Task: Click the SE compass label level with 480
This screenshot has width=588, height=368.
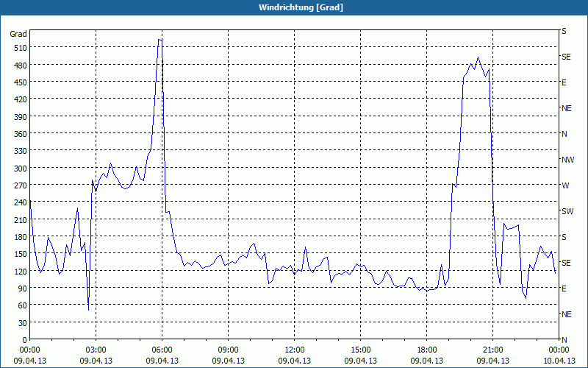Action: point(566,57)
